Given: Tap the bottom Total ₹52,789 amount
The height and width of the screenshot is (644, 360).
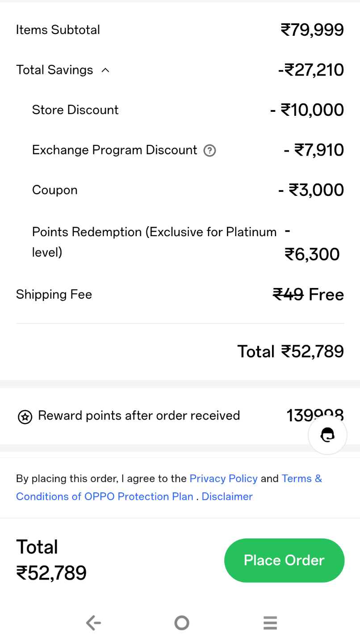Looking at the screenshot, I should [51, 573].
